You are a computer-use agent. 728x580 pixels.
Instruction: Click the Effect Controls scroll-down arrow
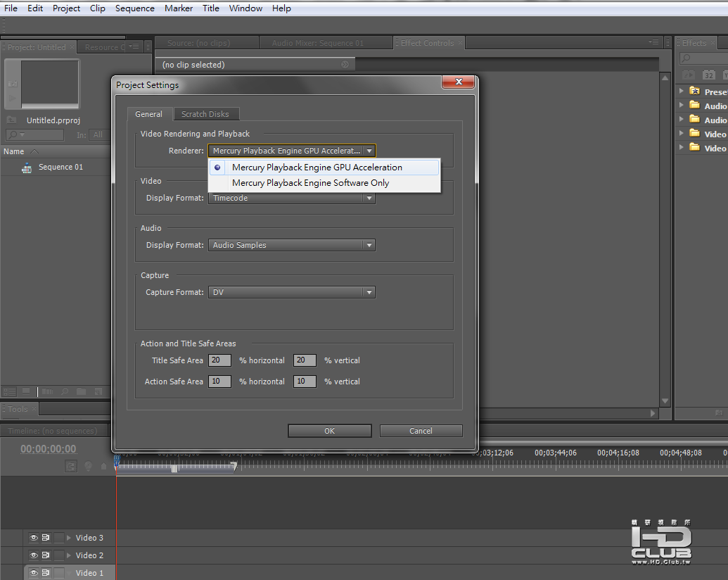click(665, 401)
